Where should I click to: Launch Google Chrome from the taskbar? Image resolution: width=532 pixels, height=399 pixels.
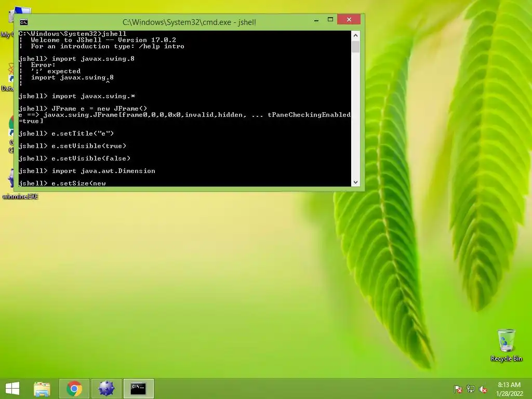pos(74,389)
